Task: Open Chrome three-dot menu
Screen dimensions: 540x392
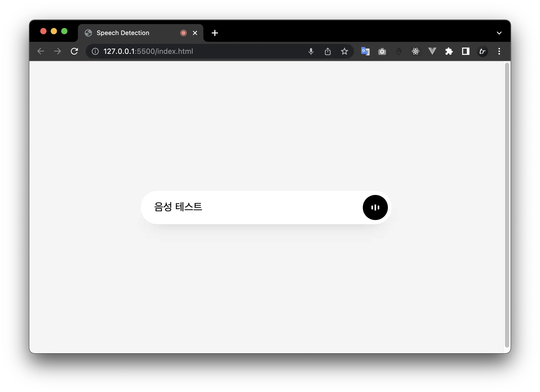Action: click(499, 51)
